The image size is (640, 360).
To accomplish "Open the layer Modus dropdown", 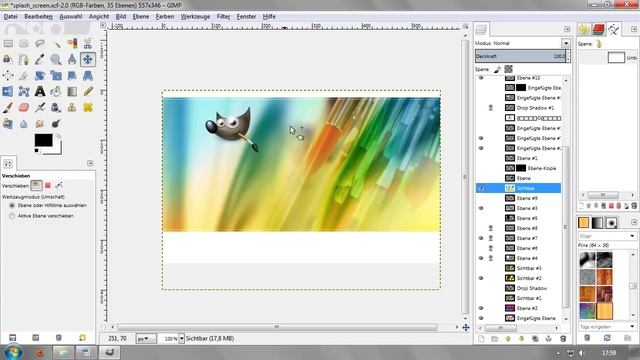I will tap(566, 43).
